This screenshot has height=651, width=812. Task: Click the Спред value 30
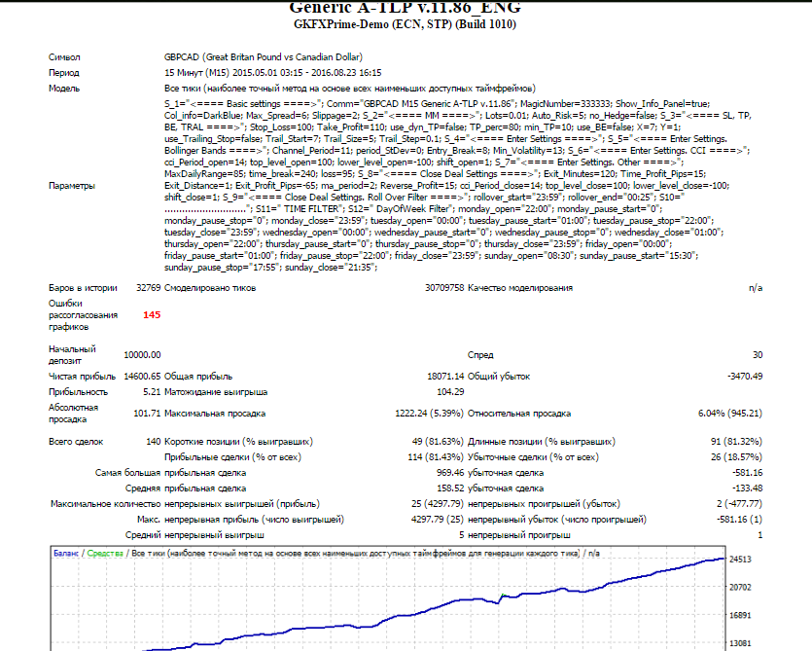coord(758,354)
